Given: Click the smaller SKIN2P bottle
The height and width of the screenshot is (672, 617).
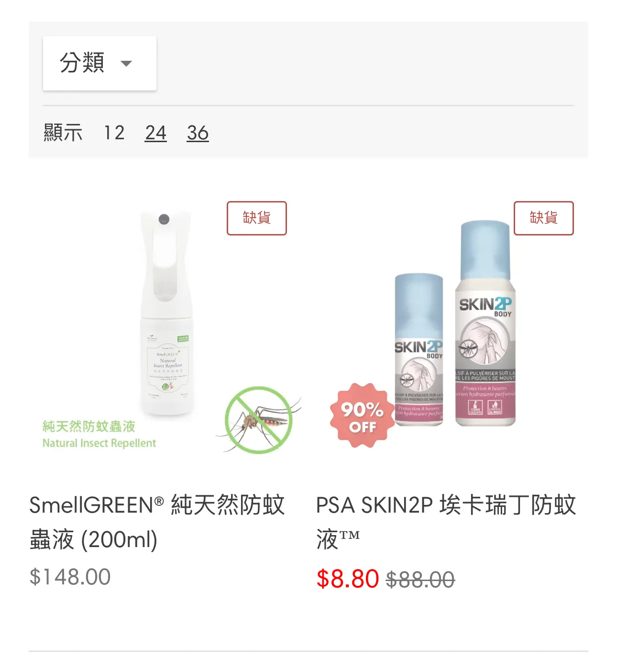Looking at the screenshot, I should [x=419, y=350].
